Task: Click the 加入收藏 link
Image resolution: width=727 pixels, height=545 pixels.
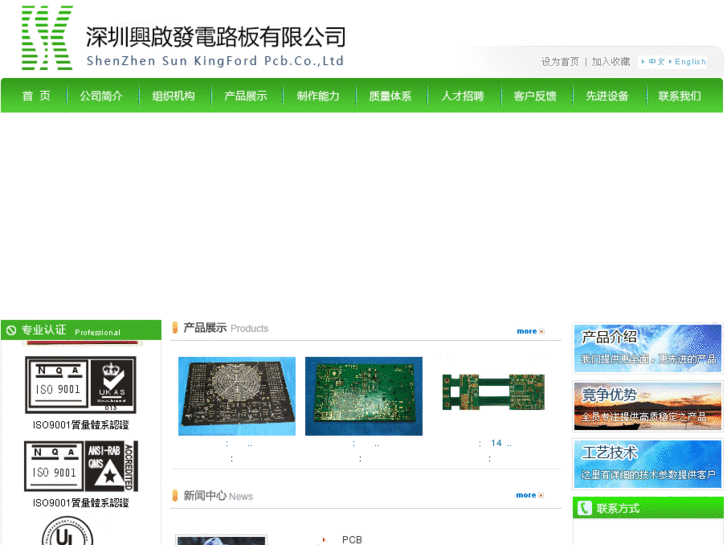Action: [x=611, y=62]
